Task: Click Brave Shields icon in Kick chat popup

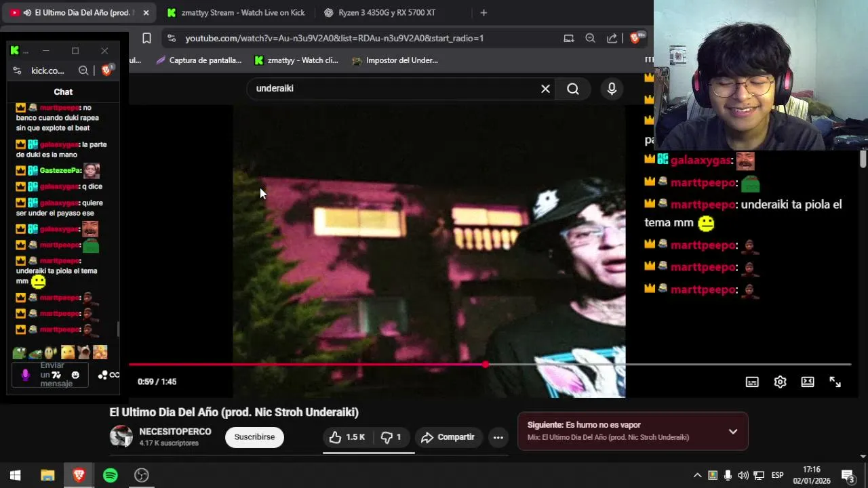Action: coord(106,70)
